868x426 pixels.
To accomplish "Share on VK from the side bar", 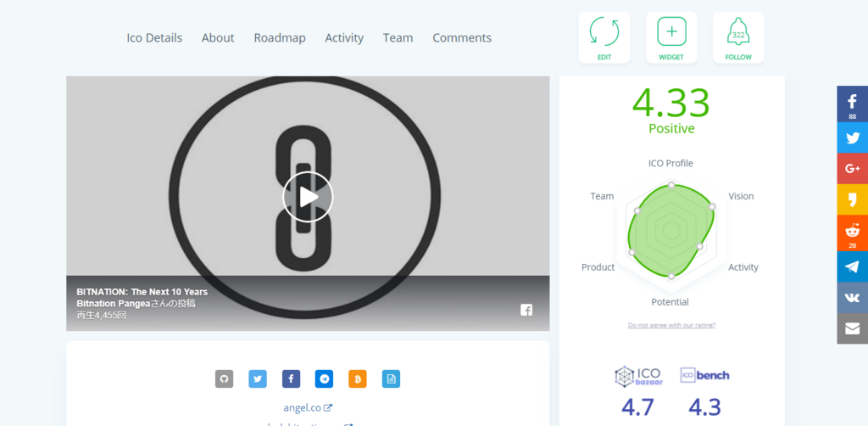I will [x=853, y=298].
